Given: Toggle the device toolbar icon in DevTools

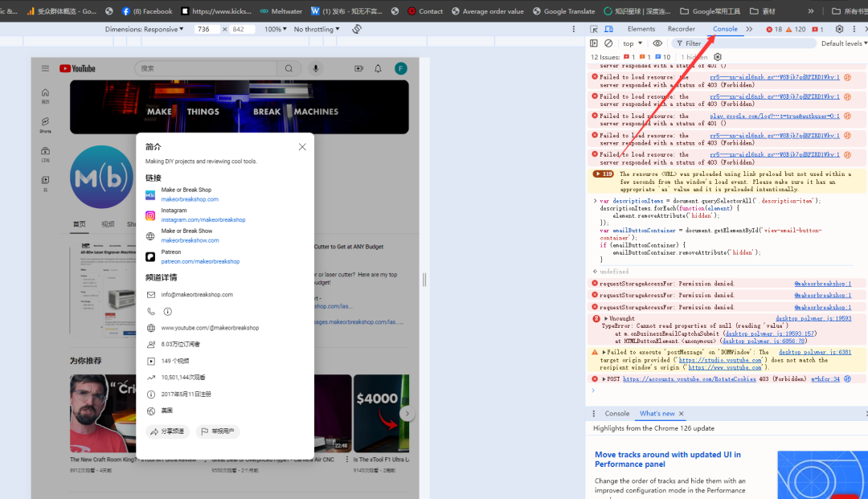Looking at the screenshot, I should 608,29.
